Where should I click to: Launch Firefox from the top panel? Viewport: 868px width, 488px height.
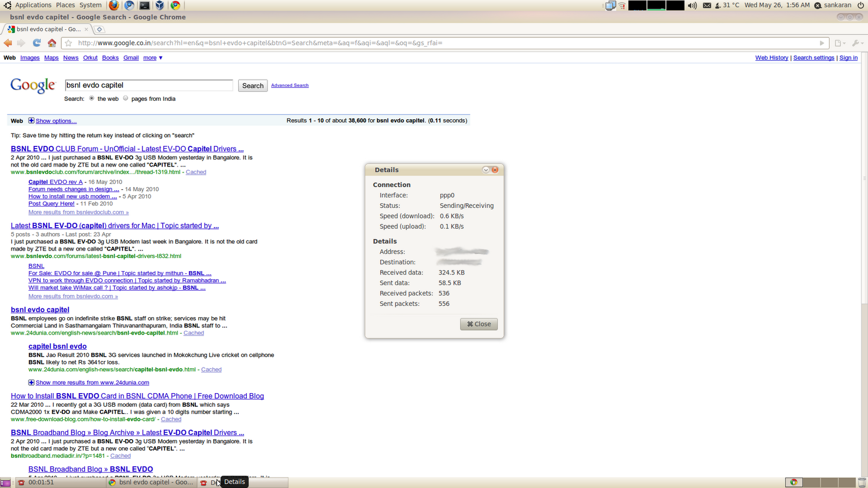(x=114, y=5)
